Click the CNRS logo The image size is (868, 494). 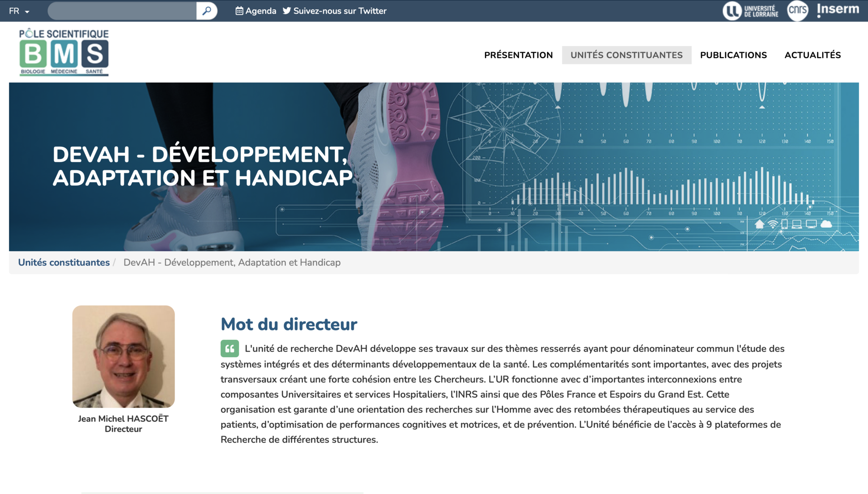pyautogui.click(x=798, y=11)
